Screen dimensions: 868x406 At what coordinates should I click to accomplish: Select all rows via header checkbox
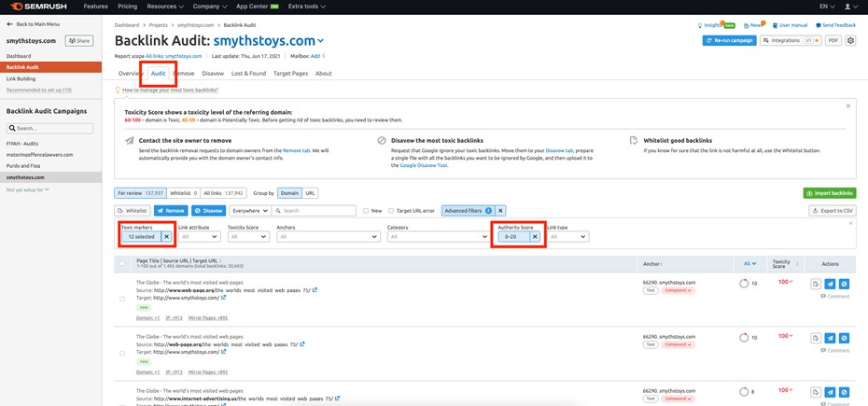(122, 263)
